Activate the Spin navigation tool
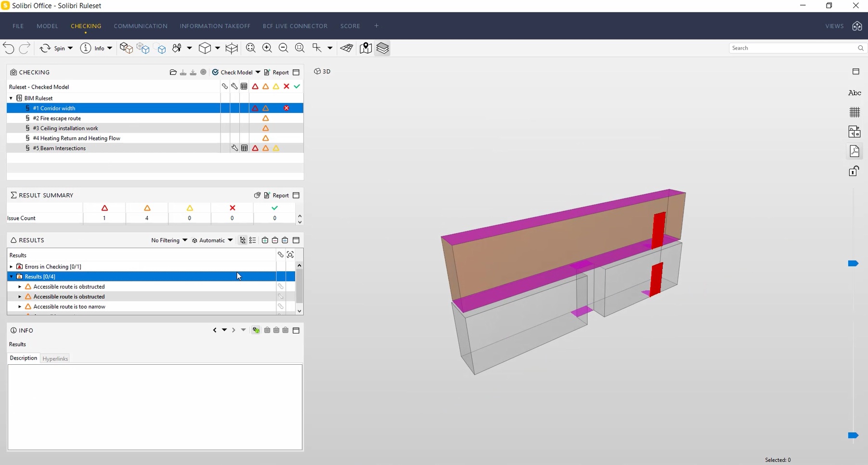 click(52, 48)
